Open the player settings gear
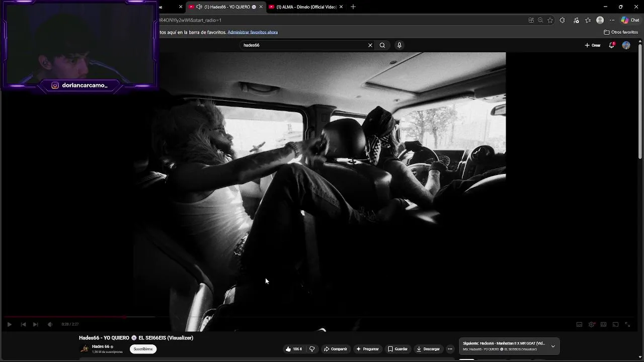The width and height of the screenshot is (644, 362). tap(592, 324)
